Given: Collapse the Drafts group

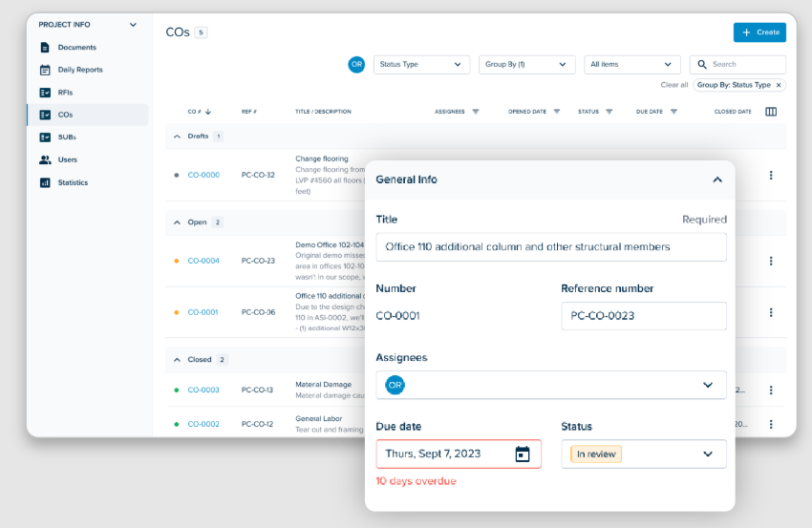Looking at the screenshot, I should [177, 137].
